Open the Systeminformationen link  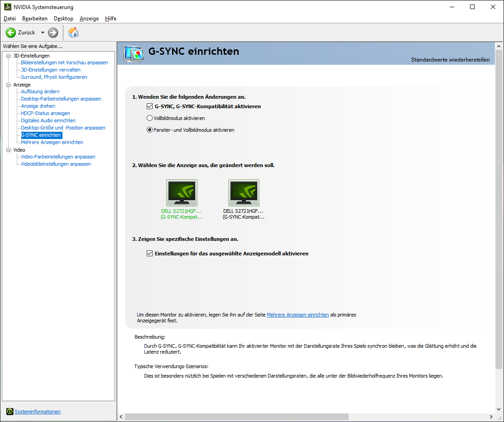pos(38,412)
